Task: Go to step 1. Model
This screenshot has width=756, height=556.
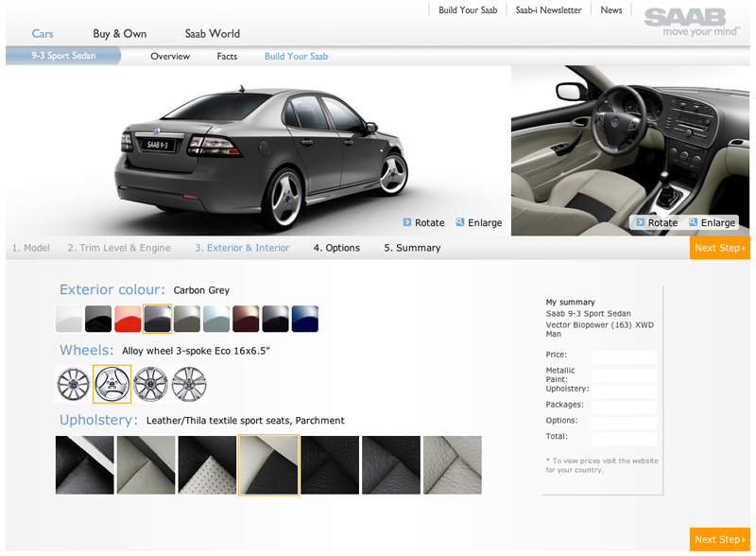Action: [31, 248]
